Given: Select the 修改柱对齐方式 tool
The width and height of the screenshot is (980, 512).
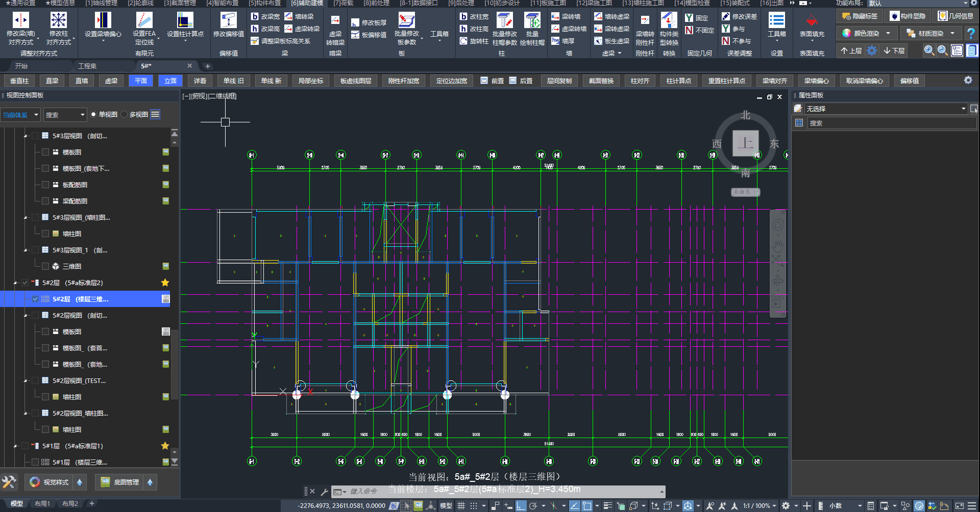Looking at the screenshot, I should tap(59, 29).
